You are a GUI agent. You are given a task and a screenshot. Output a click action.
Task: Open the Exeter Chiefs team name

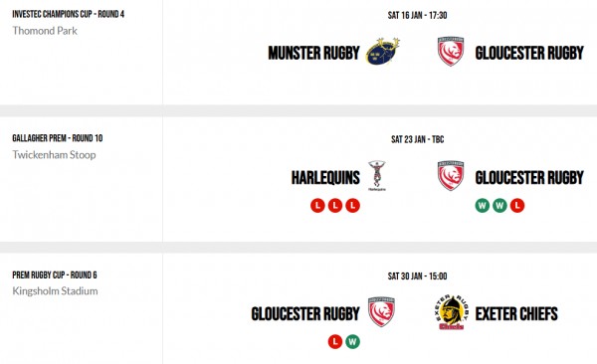pyautogui.click(x=516, y=314)
